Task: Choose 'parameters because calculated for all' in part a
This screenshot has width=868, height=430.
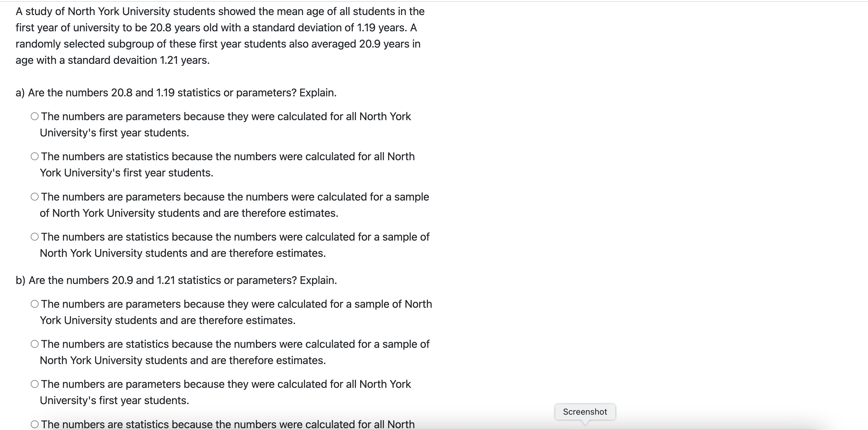Action: tap(35, 116)
